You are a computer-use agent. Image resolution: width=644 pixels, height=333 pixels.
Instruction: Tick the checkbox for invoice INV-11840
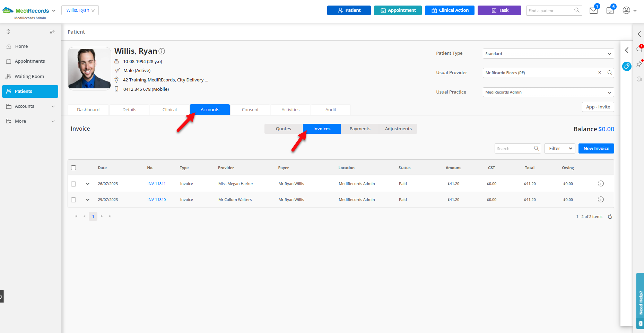pyautogui.click(x=73, y=200)
